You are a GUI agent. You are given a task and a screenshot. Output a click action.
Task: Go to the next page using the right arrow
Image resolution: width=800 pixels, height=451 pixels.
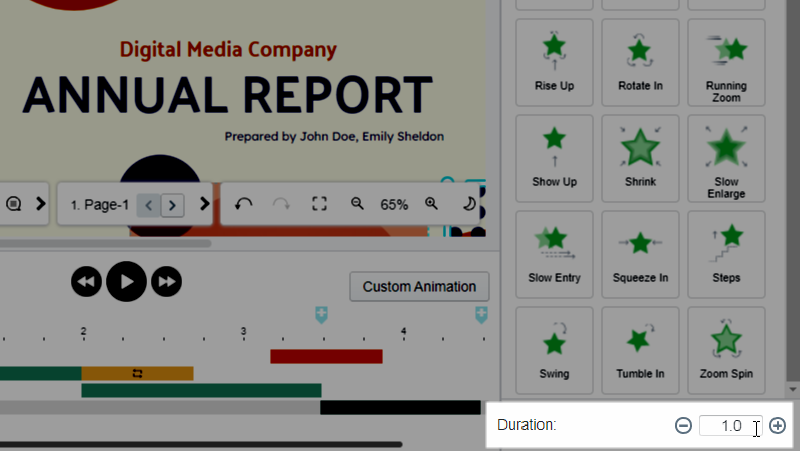coord(173,205)
